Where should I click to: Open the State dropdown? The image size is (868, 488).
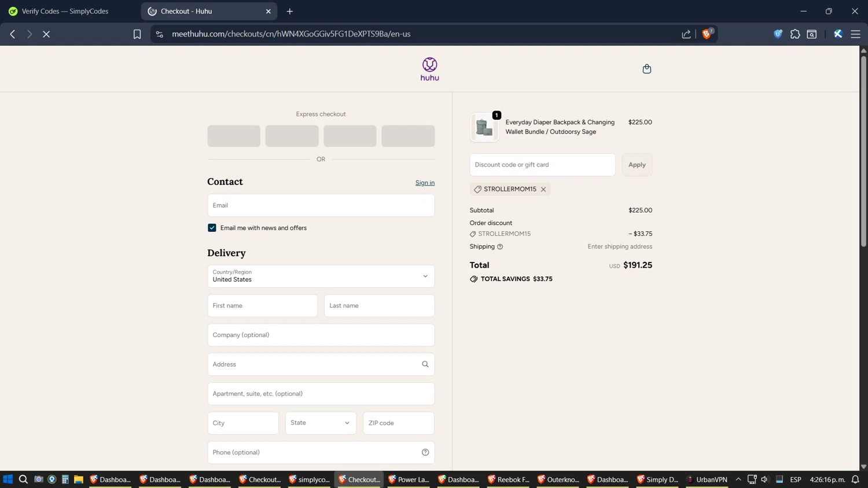321,423
